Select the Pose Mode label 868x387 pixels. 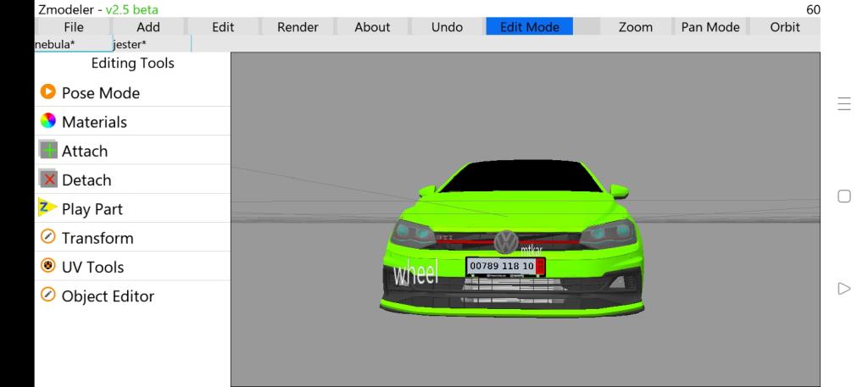pos(101,93)
